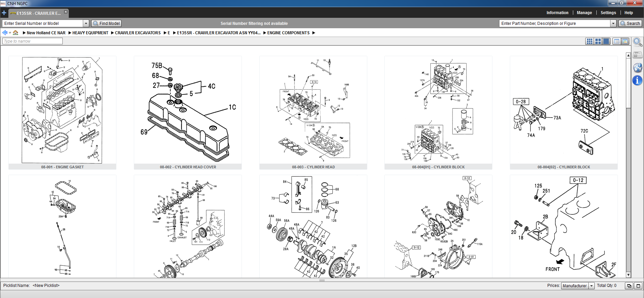Open the magnifying glass search panel icon
Viewport: 644px width, 298px height.
tap(637, 42)
